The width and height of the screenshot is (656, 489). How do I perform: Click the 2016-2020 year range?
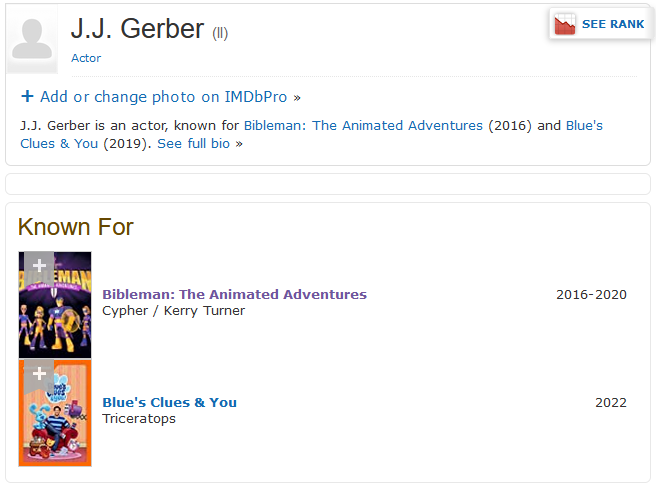point(591,294)
